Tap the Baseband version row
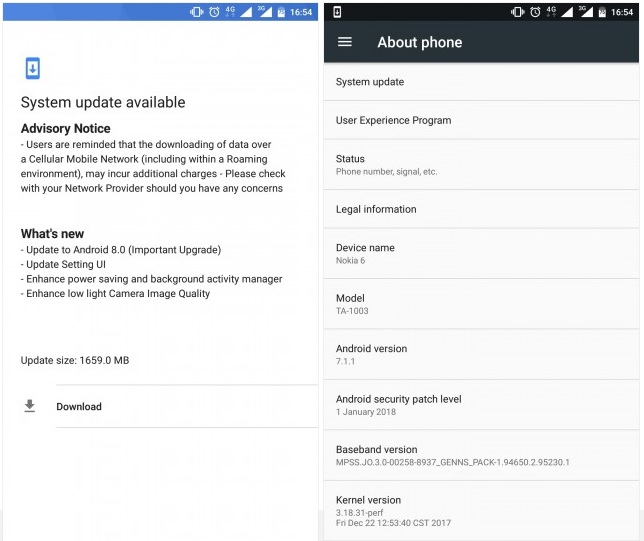 481,456
